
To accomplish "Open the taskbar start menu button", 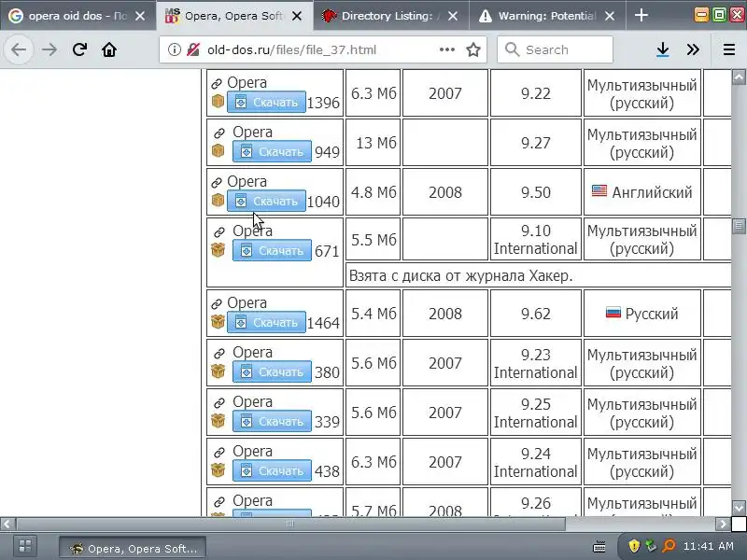I will pyautogui.click(x=25, y=546).
